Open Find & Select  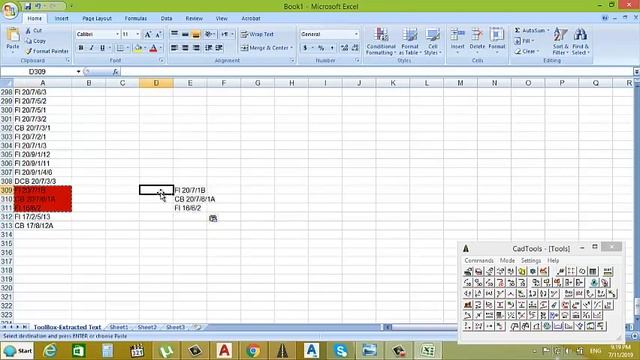pos(580,41)
